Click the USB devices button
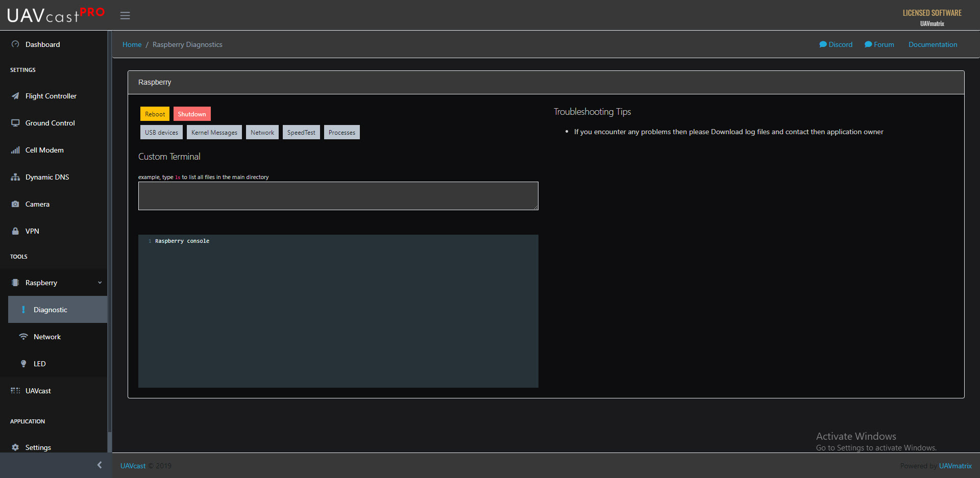 pyautogui.click(x=161, y=132)
